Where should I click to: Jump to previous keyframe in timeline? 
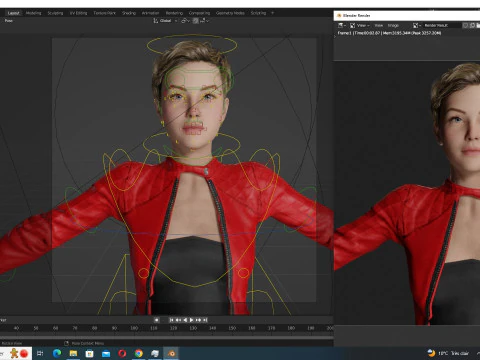(178, 320)
